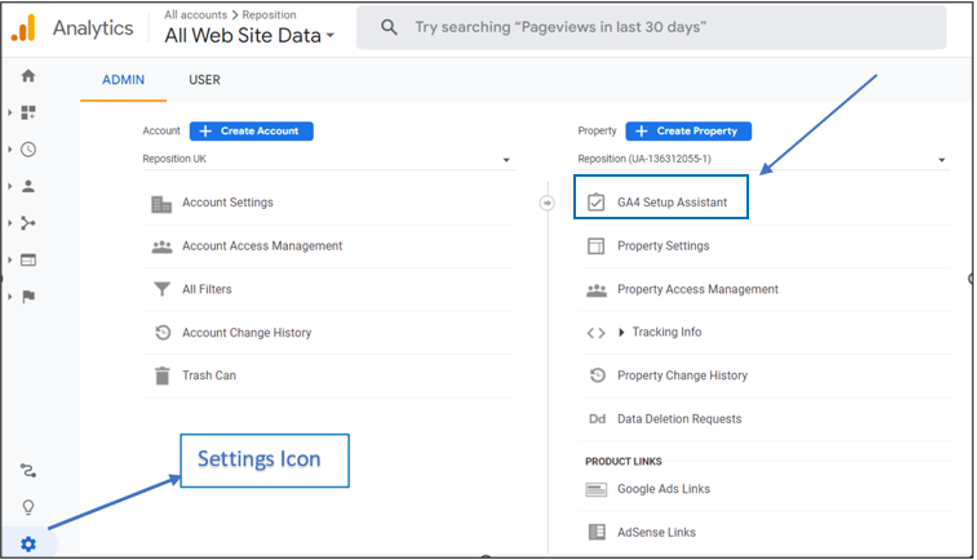Click the 'Analytics' title text
Image resolution: width=977 pixels, height=560 pixels.
[x=93, y=28]
